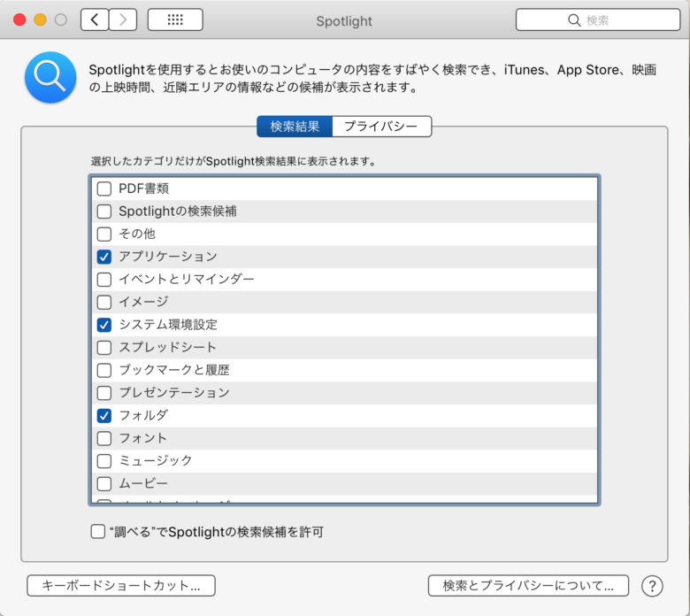Image resolution: width=690 pixels, height=616 pixels.
Task: Close the Spotlight window with red button
Action: (x=19, y=19)
